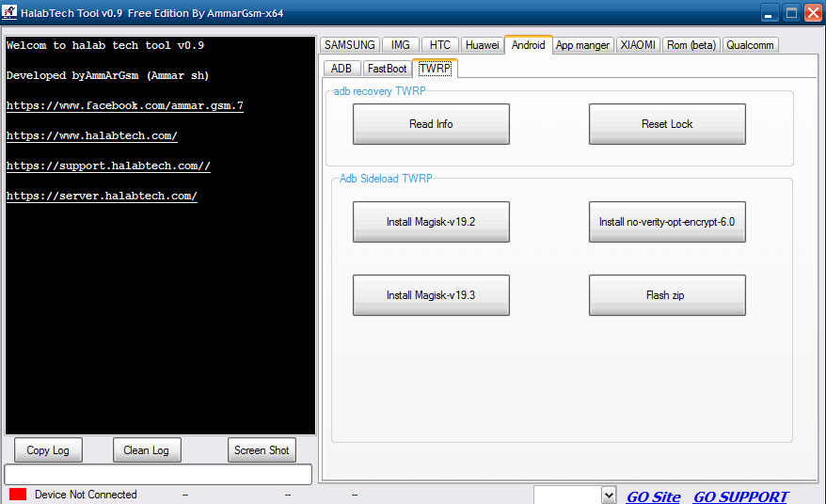Click Install Magisk-v19.3 button
826x504 pixels.
click(x=431, y=295)
